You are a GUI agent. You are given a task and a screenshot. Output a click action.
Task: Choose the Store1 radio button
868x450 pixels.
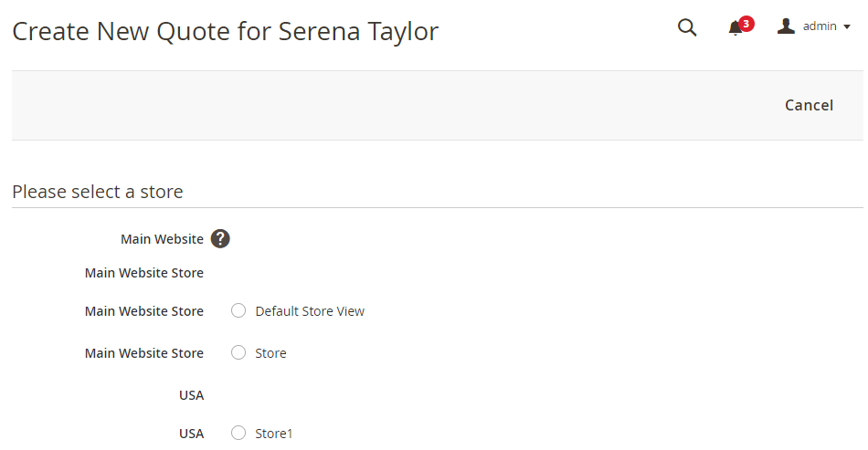click(238, 433)
